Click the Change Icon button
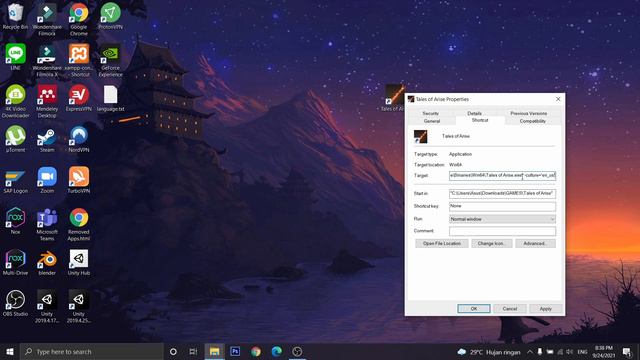The width and height of the screenshot is (640, 360). tap(492, 244)
